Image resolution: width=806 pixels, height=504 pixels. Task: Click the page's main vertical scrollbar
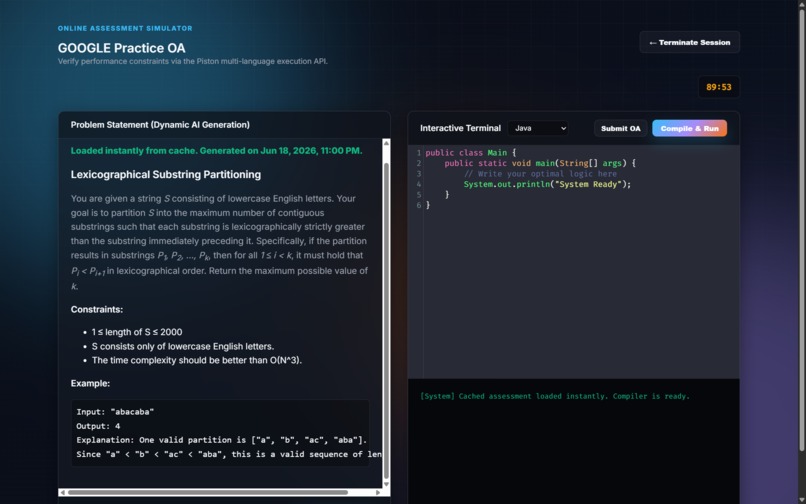(x=801, y=230)
